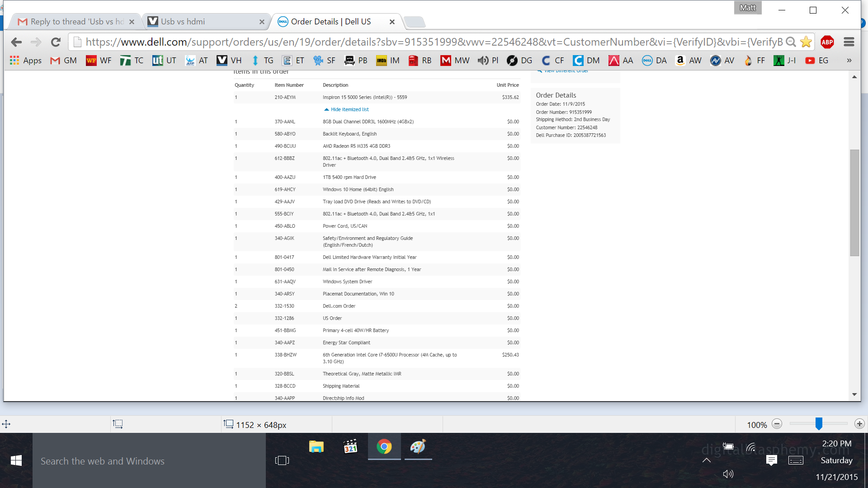Open the UT bookmark
The height and width of the screenshot is (488, 868).
click(x=164, y=61)
